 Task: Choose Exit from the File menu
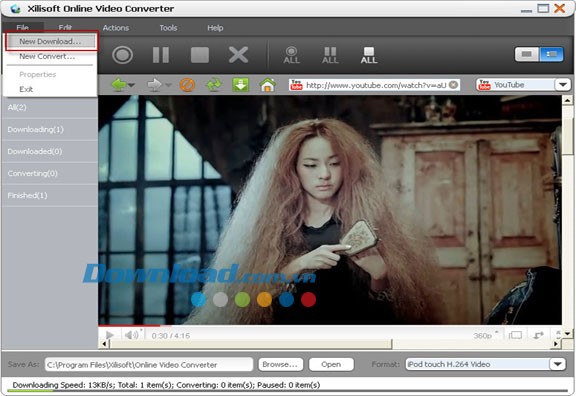[x=26, y=89]
